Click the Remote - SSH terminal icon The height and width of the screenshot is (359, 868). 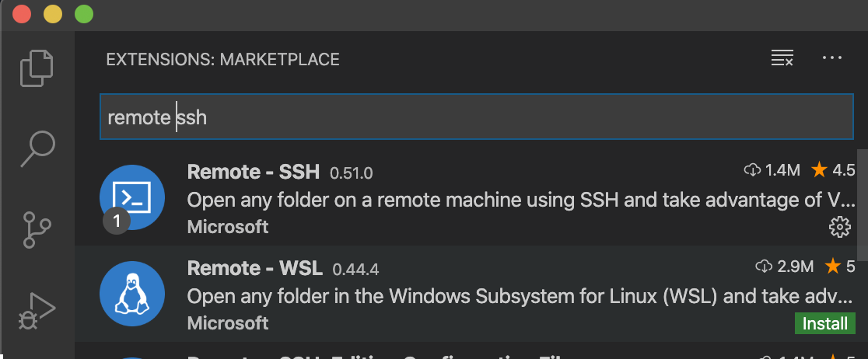pos(132,197)
